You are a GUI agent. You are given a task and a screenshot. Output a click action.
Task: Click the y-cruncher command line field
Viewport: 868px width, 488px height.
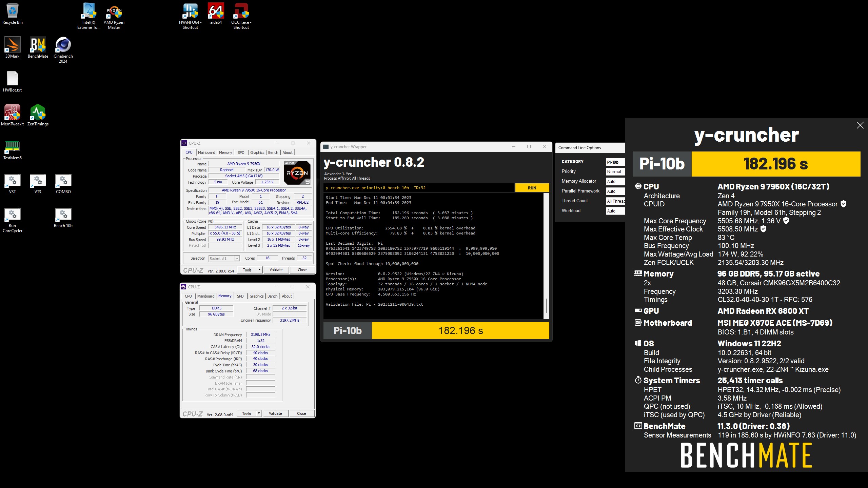[x=419, y=188]
